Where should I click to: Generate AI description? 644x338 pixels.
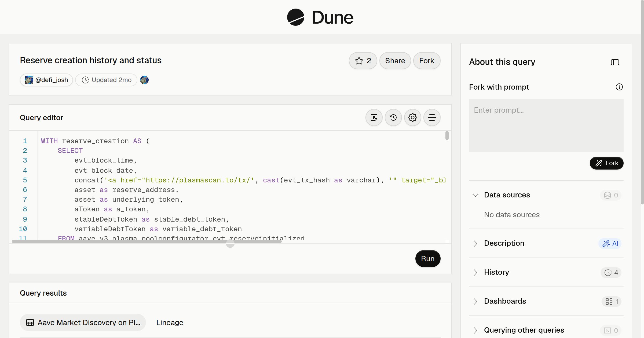[610, 243]
